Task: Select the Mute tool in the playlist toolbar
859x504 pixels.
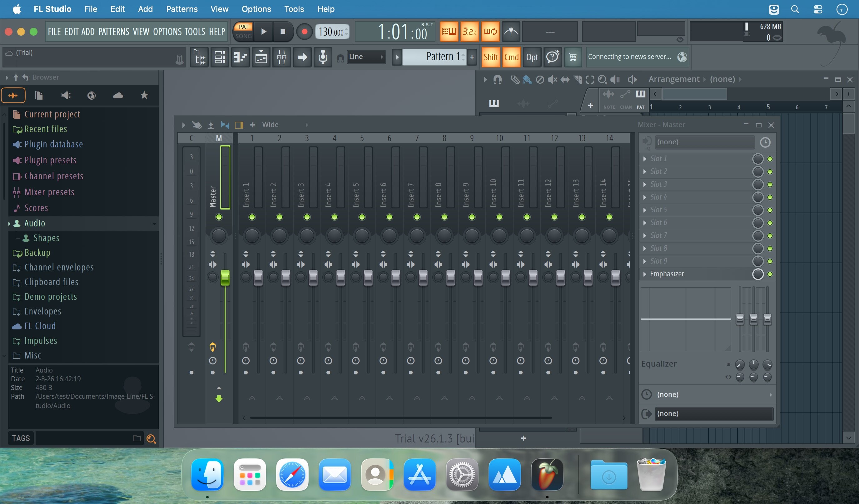Action: 552,79
